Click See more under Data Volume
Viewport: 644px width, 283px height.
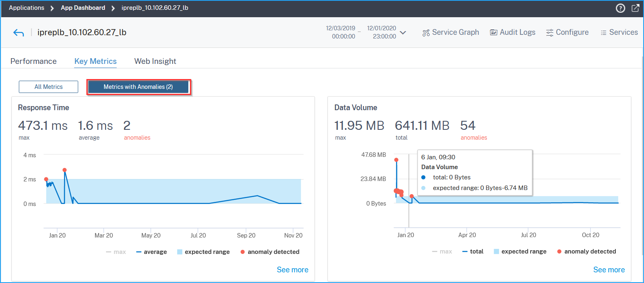coord(609,270)
